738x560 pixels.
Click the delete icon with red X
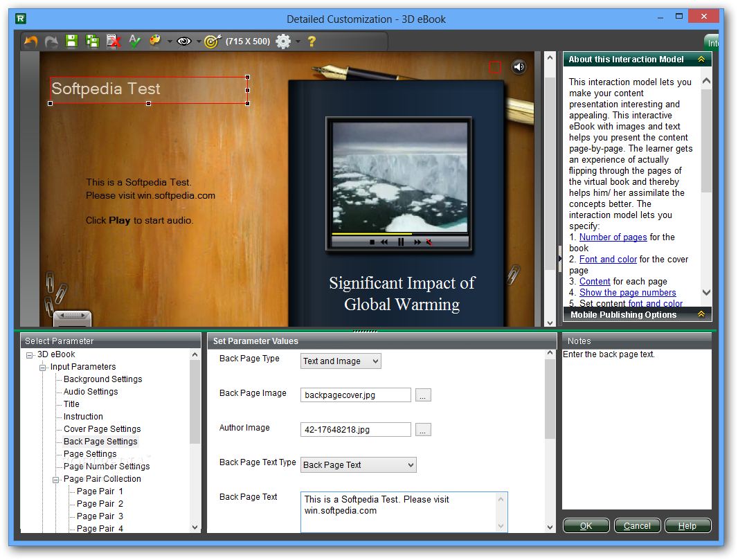114,42
